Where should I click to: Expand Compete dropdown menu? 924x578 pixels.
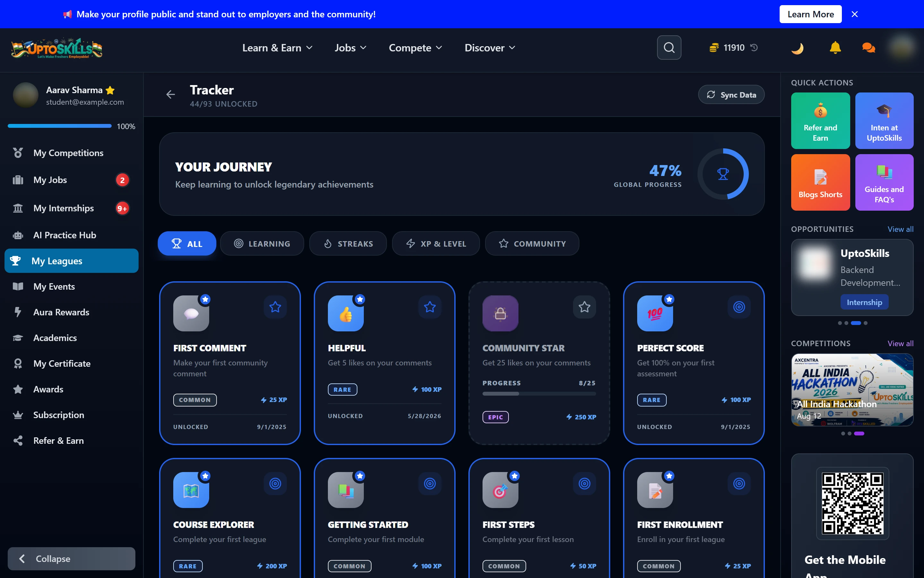click(x=415, y=48)
